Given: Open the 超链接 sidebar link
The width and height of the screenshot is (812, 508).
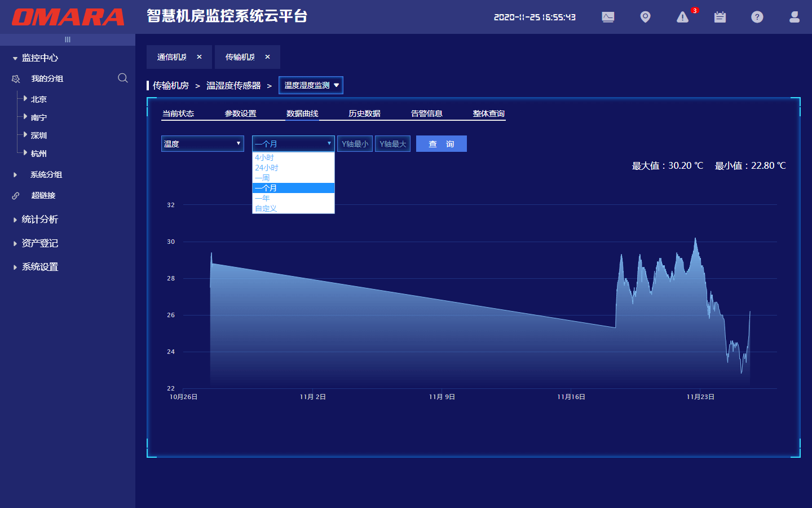Looking at the screenshot, I should point(43,195).
